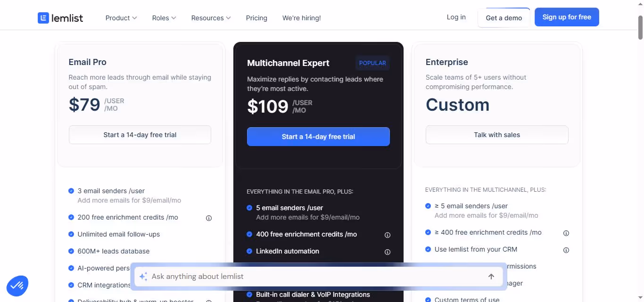Click the send arrow in ask bar
Screen dimensions: 644x302
click(x=491, y=277)
